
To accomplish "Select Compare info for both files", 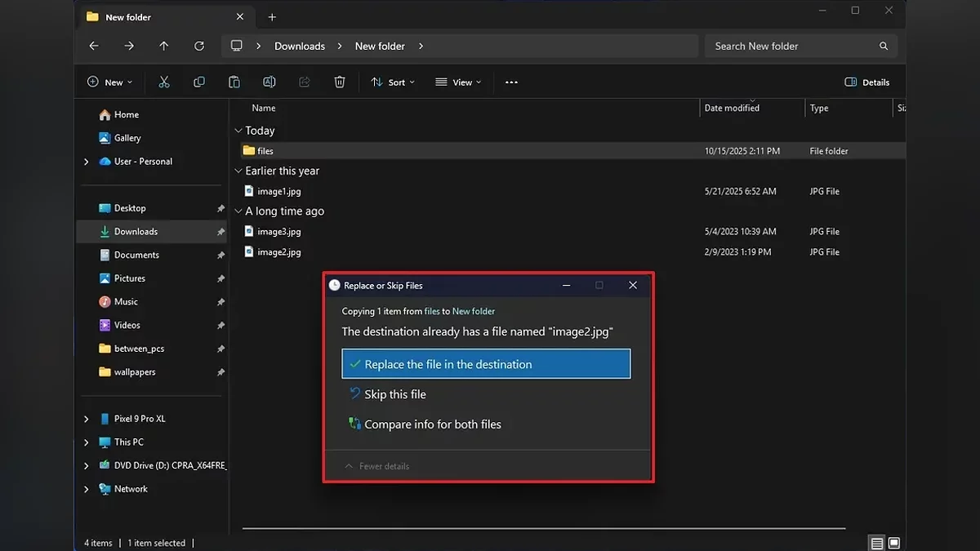I will (433, 424).
